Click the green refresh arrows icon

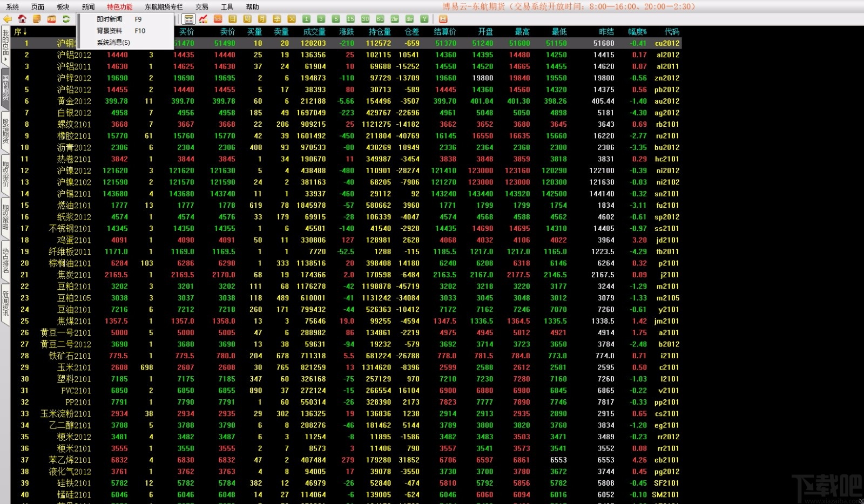(66, 19)
